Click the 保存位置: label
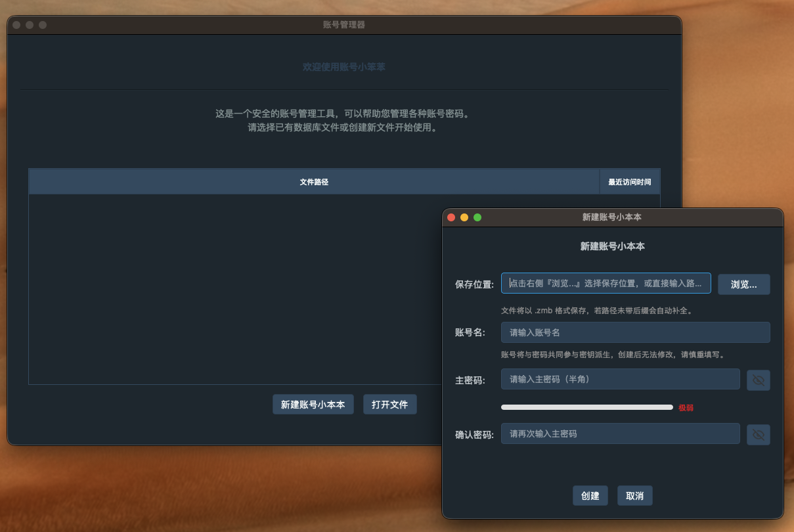Screen dimensions: 794x532 (x=474, y=284)
